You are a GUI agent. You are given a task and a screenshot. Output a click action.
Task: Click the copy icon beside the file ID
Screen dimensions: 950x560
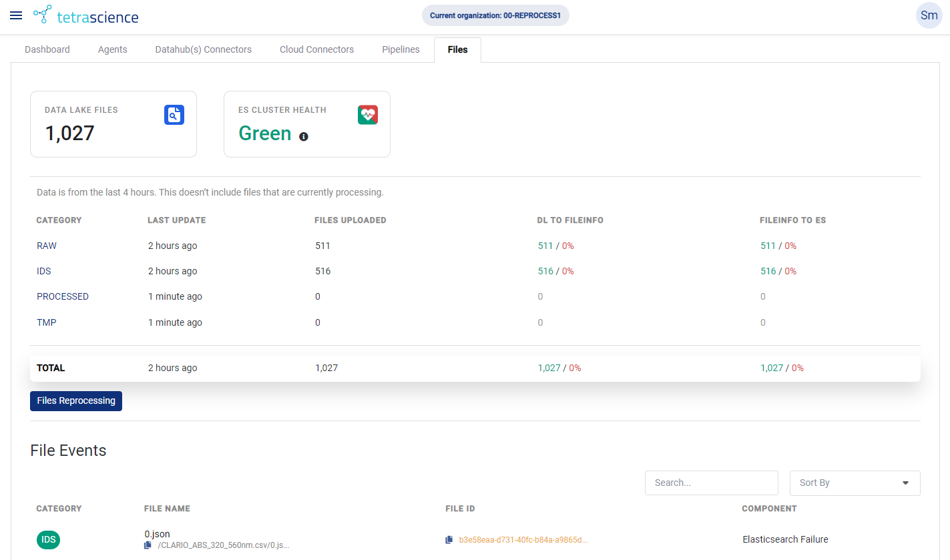449,539
